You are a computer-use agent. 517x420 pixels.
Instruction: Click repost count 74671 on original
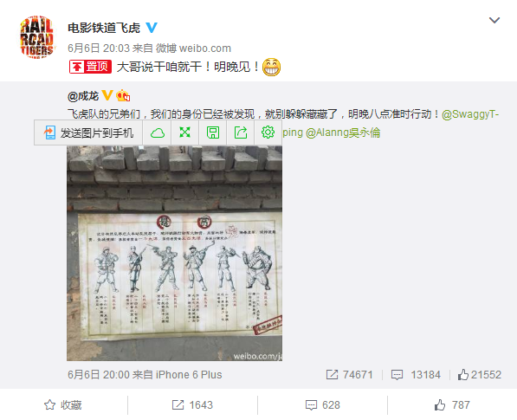[349, 375]
